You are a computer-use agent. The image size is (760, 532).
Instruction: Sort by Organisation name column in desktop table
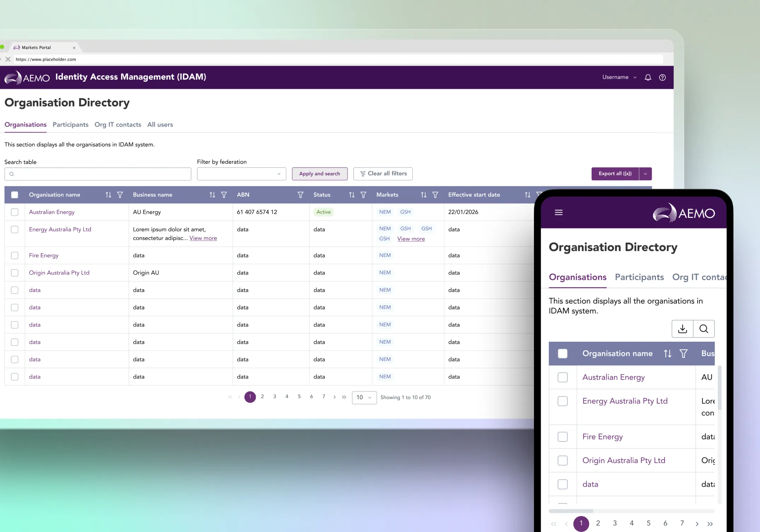[x=108, y=195]
